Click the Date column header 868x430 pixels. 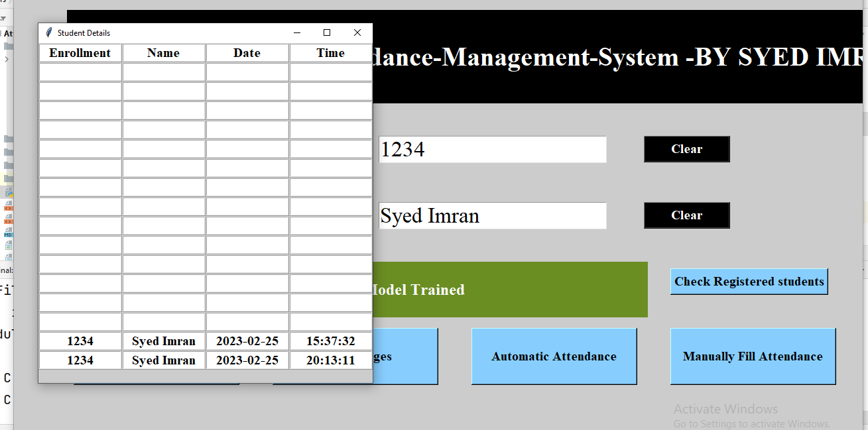247,52
